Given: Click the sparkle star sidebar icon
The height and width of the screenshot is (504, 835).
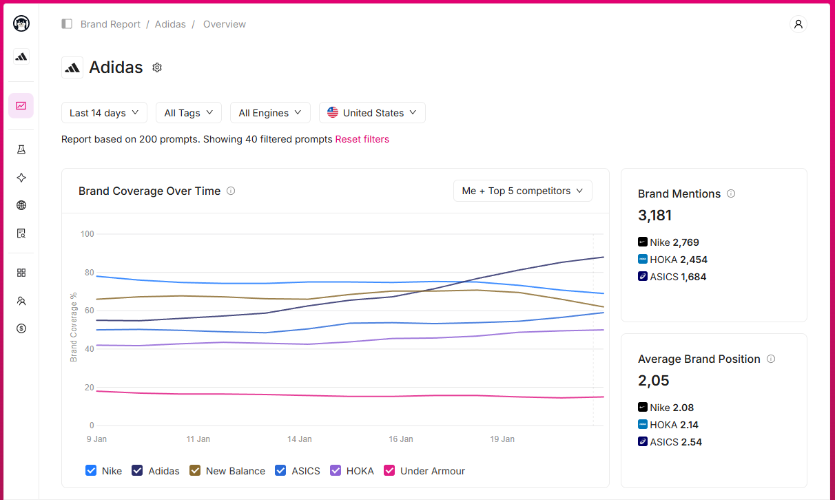Looking at the screenshot, I should point(21,178).
